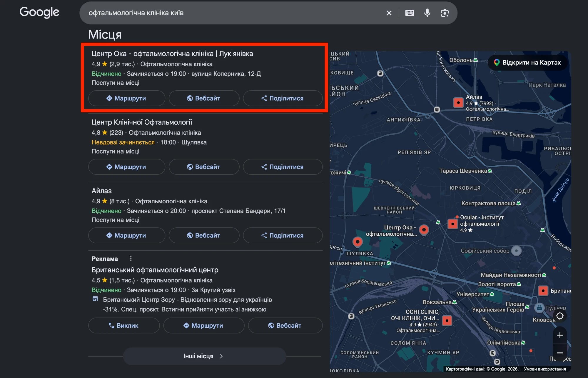Click inside the search query field
The width and height of the screenshot is (588, 378).
tap(232, 13)
